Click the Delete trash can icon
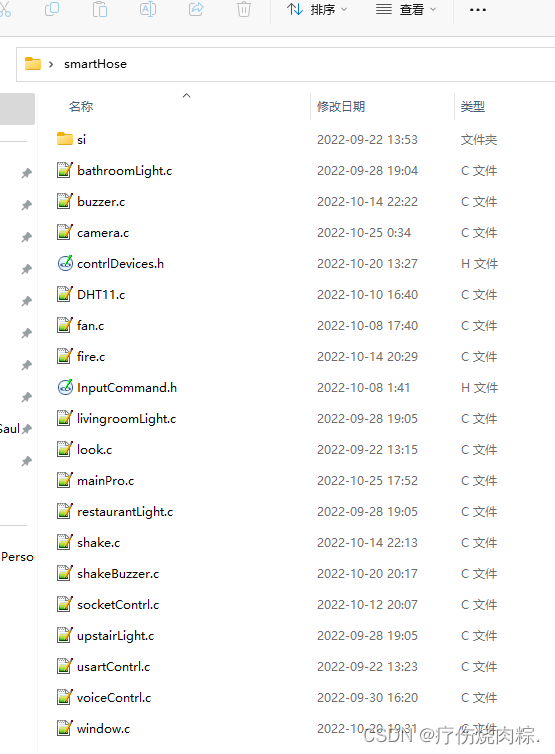 coord(244,9)
